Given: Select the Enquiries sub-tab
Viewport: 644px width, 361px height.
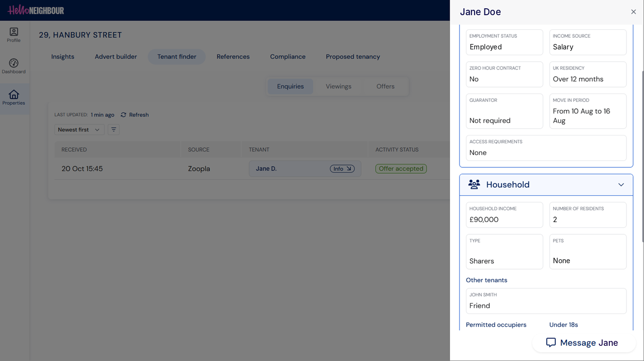Looking at the screenshot, I should pos(291,87).
